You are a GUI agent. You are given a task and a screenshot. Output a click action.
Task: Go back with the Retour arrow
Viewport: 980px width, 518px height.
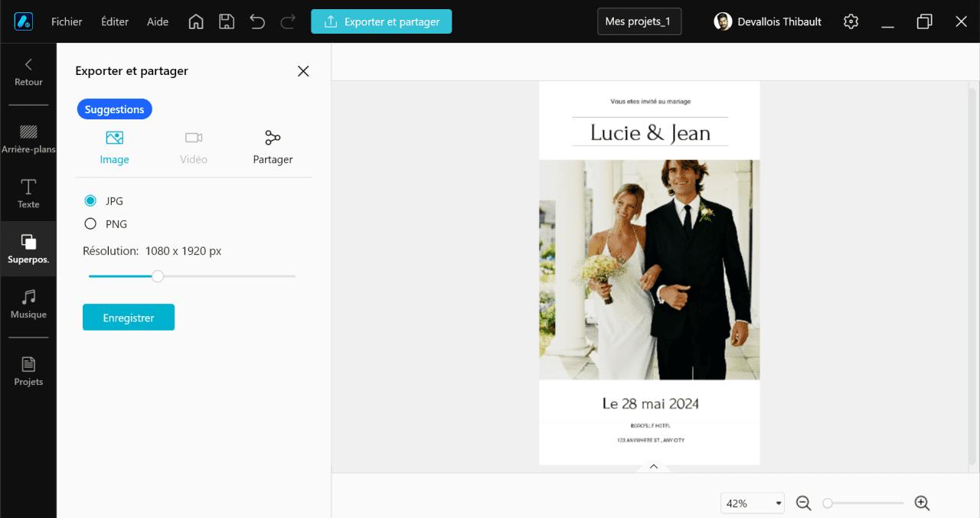point(28,73)
